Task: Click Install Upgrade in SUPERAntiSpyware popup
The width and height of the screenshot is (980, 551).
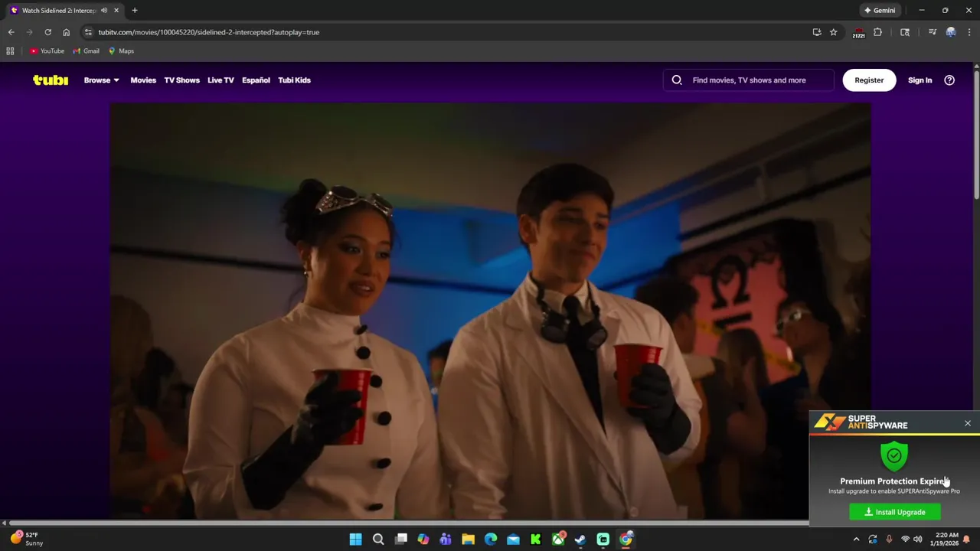Action: (x=894, y=512)
